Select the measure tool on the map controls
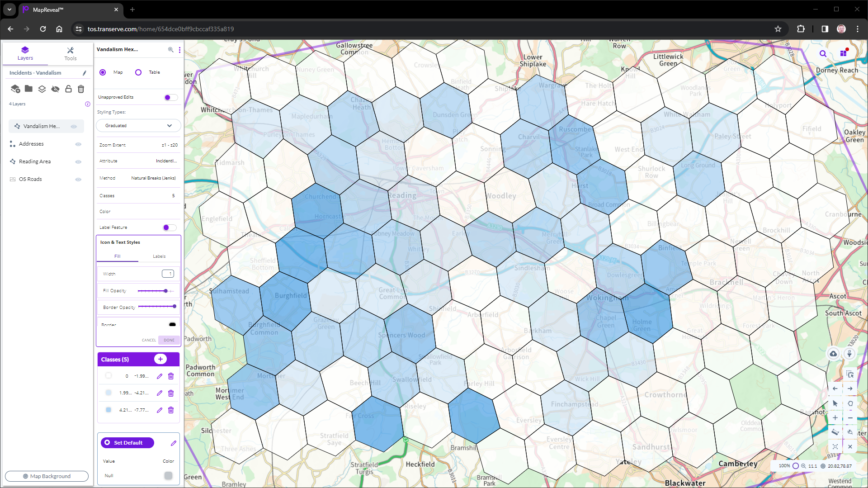Image resolution: width=868 pixels, height=488 pixels. coord(835,432)
